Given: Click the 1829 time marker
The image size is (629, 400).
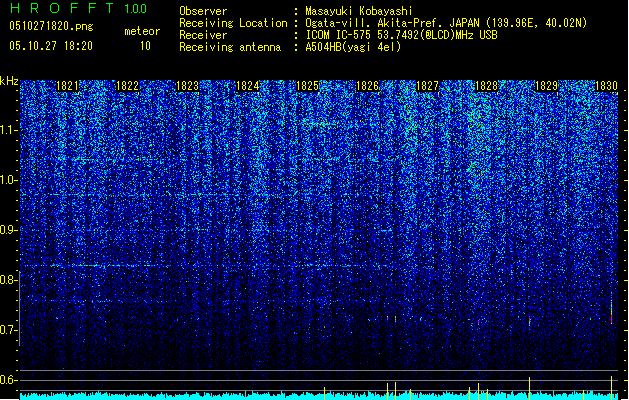Looking at the screenshot, I should tap(547, 86).
